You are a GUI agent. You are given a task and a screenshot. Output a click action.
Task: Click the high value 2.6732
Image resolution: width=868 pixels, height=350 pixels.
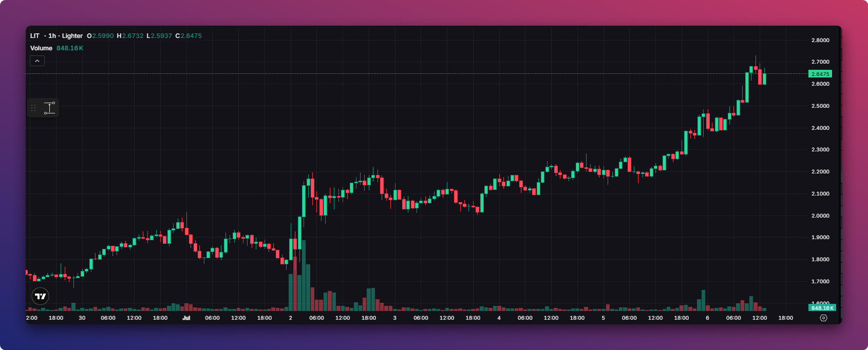pyautogui.click(x=133, y=36)
